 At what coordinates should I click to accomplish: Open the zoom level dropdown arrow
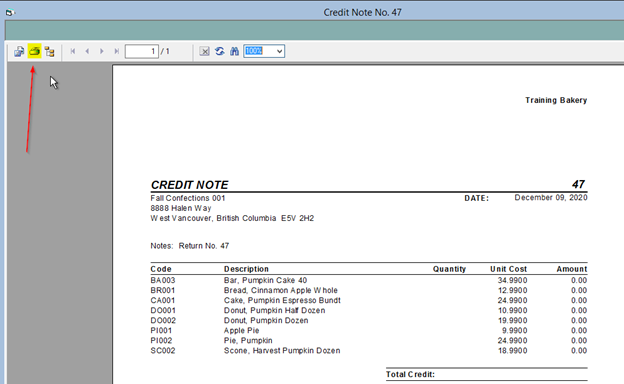[x=279, y=51]
